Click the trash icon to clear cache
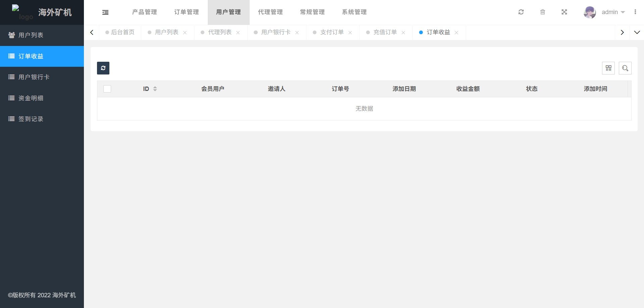 tap(543, 12)
